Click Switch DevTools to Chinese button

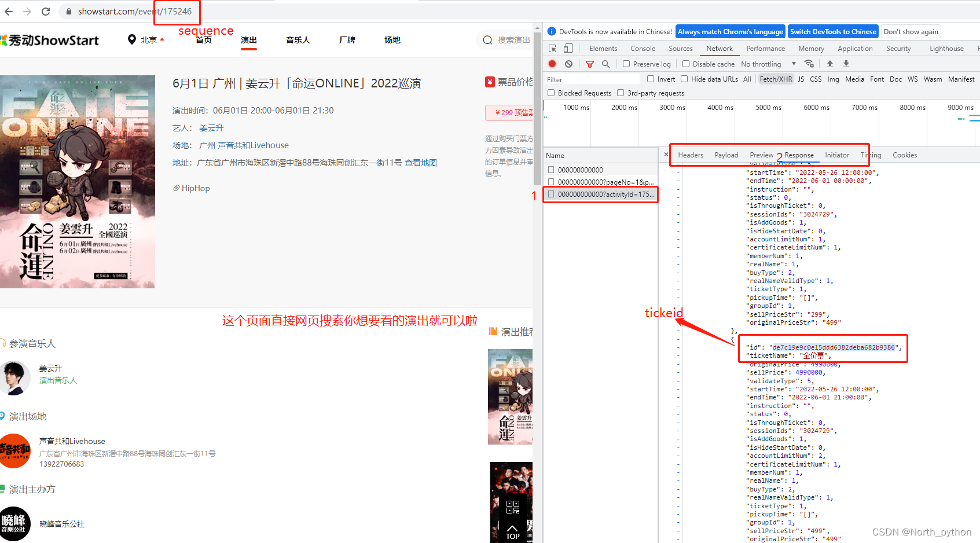coord(833,32)
